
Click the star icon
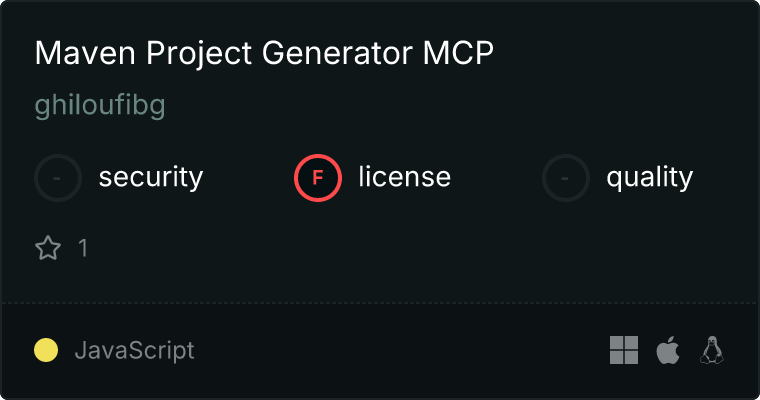click(48, 248)
